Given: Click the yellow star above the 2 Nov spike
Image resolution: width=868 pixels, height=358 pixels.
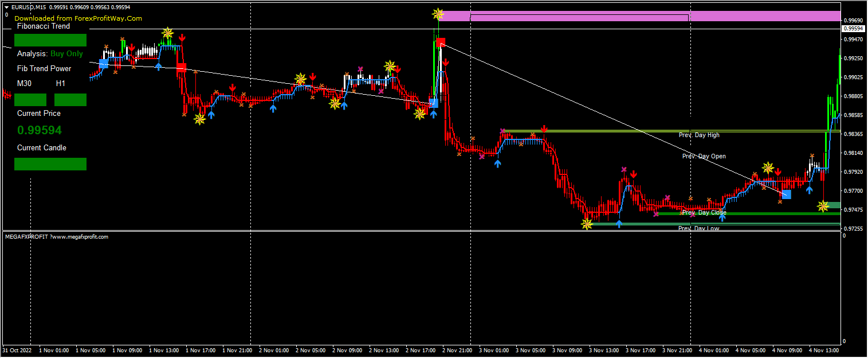Looking at the screenshot, I should 438,13.
